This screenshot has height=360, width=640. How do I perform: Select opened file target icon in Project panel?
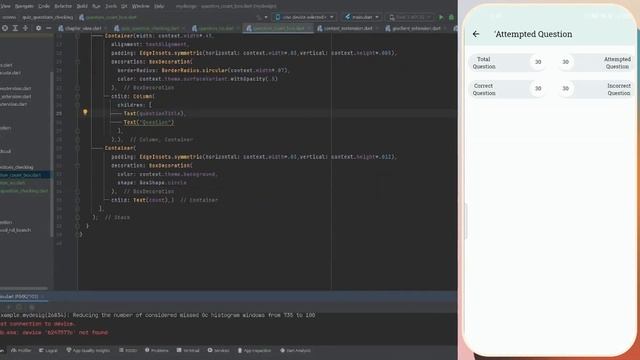coord(5,28)
